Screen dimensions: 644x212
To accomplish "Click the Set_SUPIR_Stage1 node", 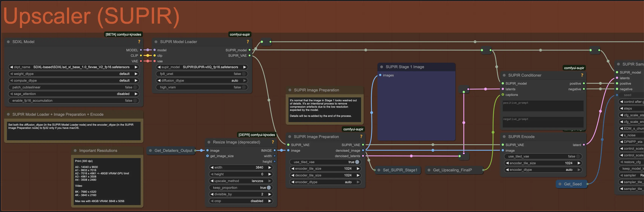I will (400, 170).
